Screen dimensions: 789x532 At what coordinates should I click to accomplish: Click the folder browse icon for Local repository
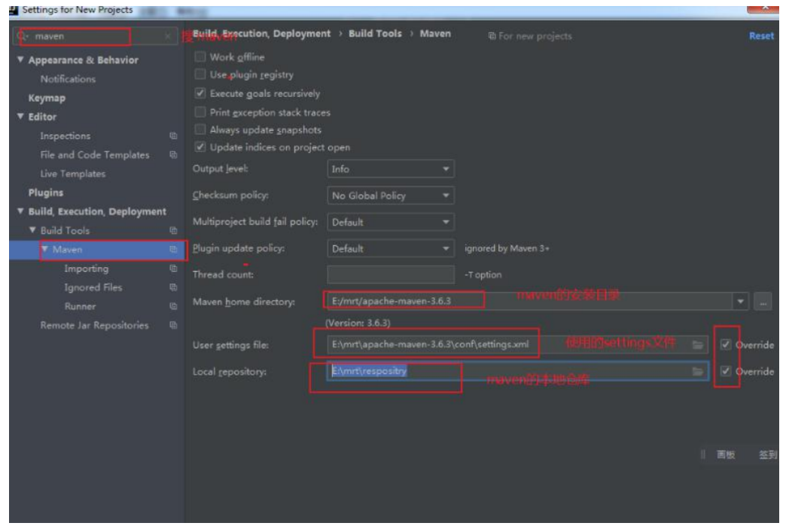click(x=697, y=371)
